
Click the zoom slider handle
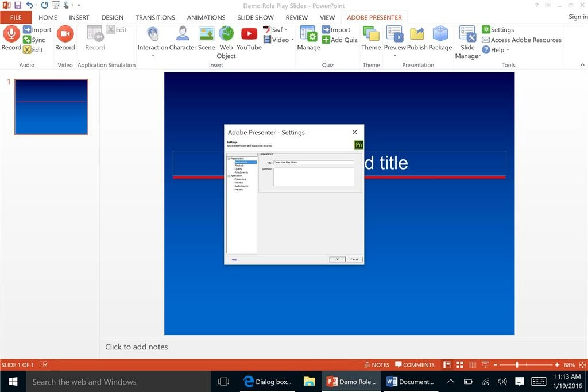[517, 364]
